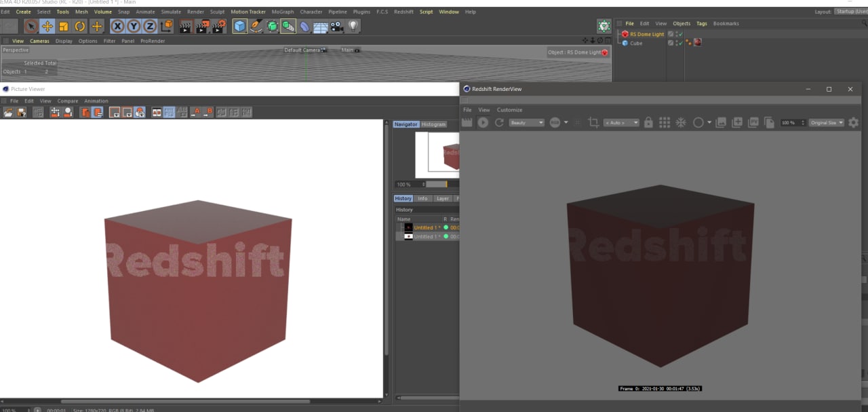Click the save image icon in RenderView
The height and width of the screenshot is (412, 868).
721,123
